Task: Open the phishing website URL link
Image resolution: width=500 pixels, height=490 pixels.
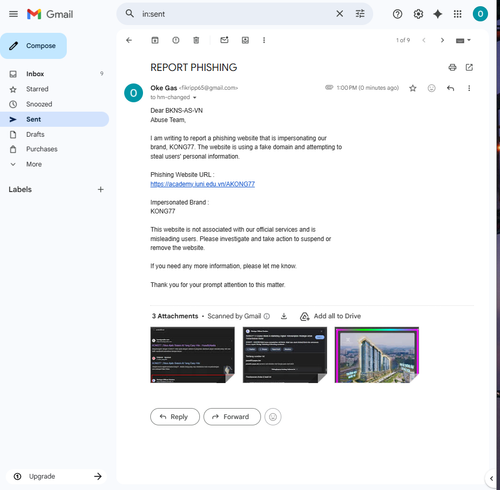Action: pyautogui.click(x=202, y=184)
